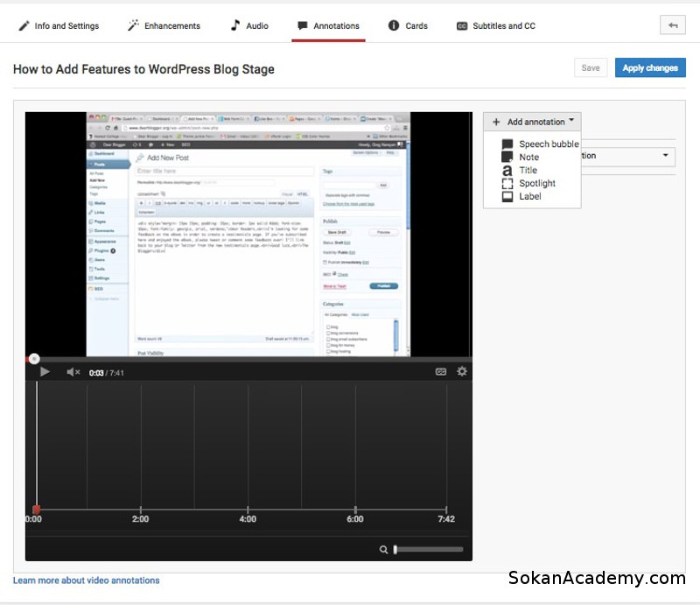
Task: Open Learn more about video annotations link
Action: point(86,580)
